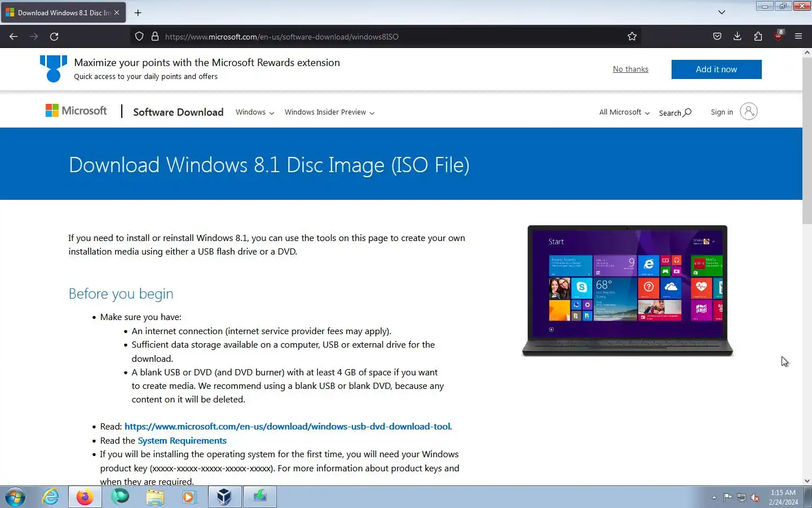Click the red uBlock extension icon
812x508 pixels.
click(x=778, y=36)
